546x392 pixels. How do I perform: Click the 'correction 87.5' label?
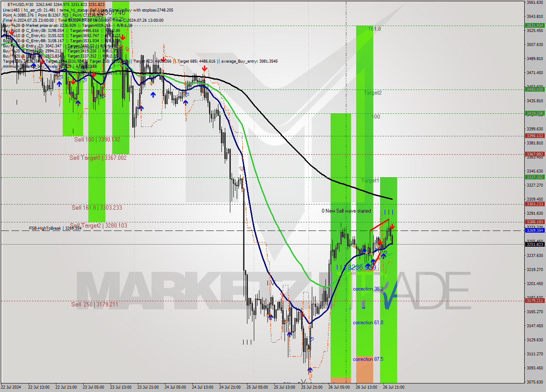[368, 359]
